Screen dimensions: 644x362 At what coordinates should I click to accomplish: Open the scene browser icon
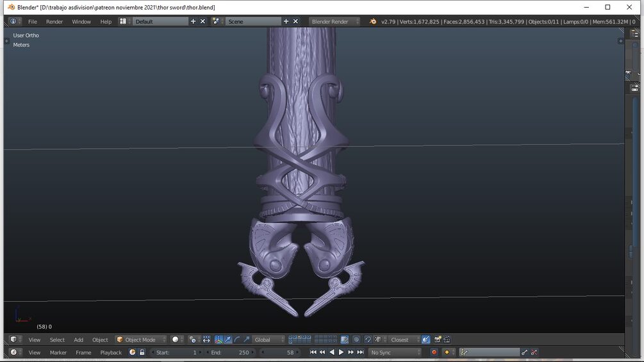point(217,21)
